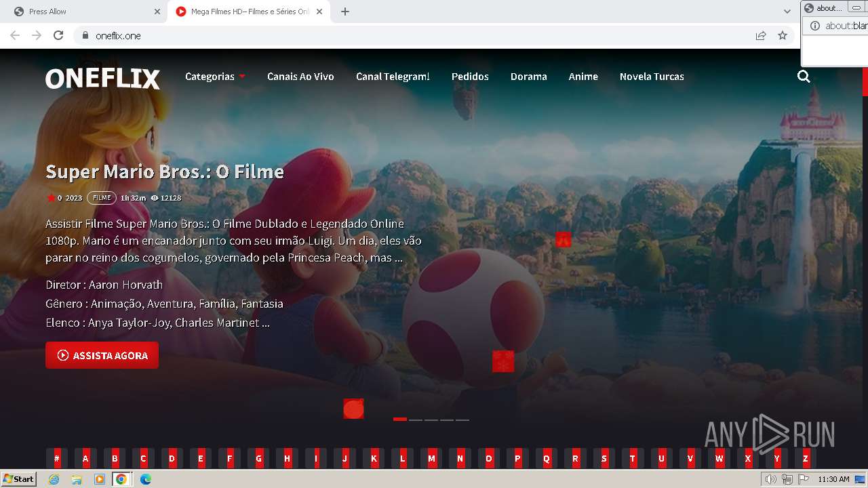Filter titles by letter T
The height and width of the screenshot is (488, 868).
(x=633, y=458)
